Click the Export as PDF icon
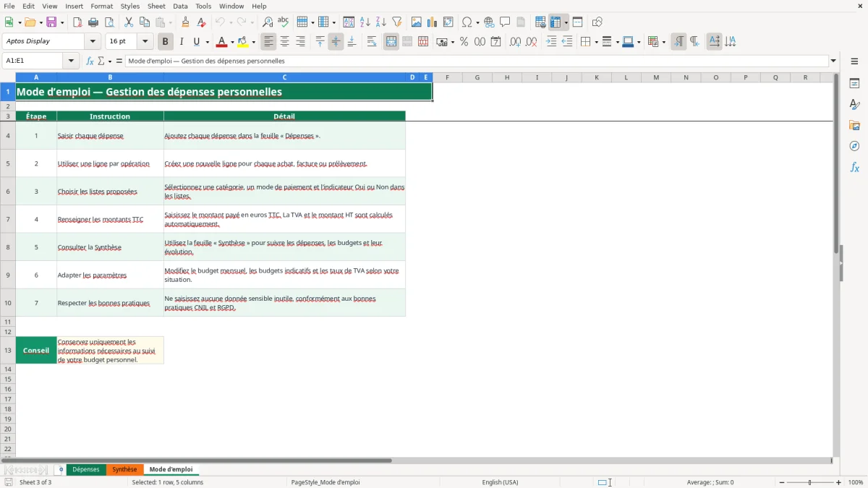Viewport: 868px width, 488px height. (x=77, y=22)
